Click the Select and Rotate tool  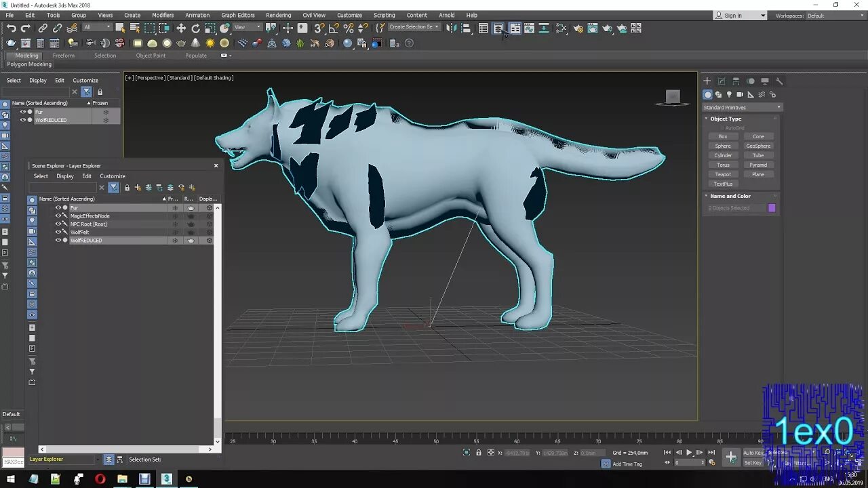coord(196,28)
